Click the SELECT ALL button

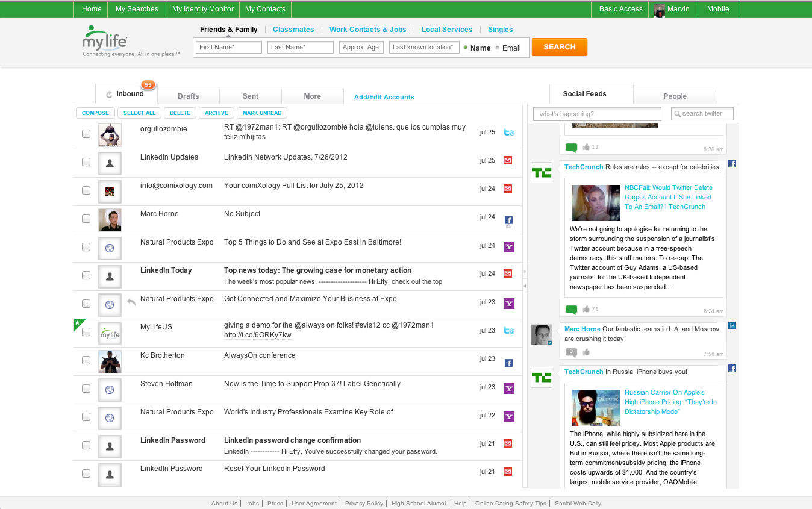[139, 113]
